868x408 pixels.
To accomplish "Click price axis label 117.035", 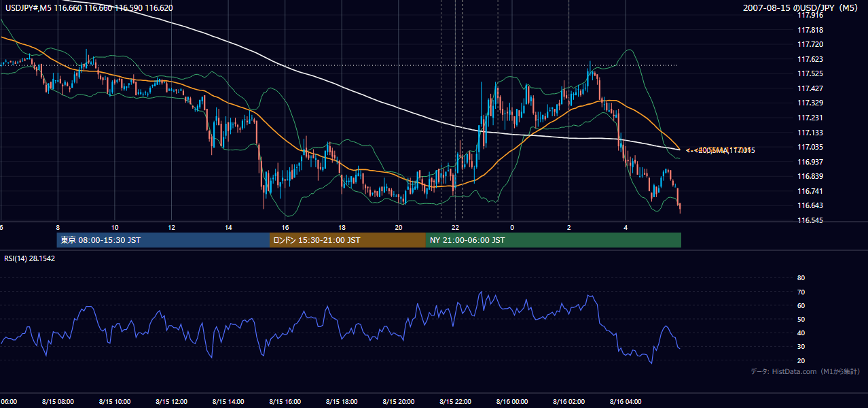I will point(810,147).
